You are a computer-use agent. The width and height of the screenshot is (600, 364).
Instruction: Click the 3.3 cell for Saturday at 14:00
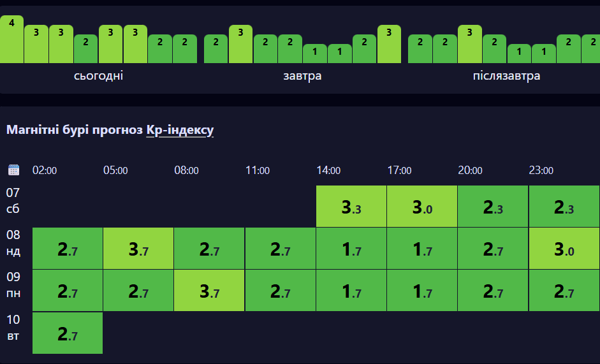point(351,206)
